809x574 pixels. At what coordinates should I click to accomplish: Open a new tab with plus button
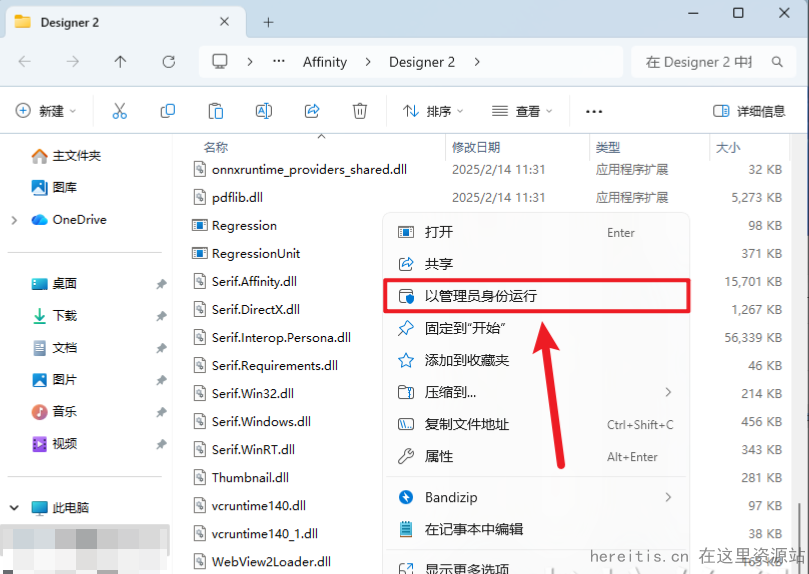pyautogui.click(x=268, y=22)
